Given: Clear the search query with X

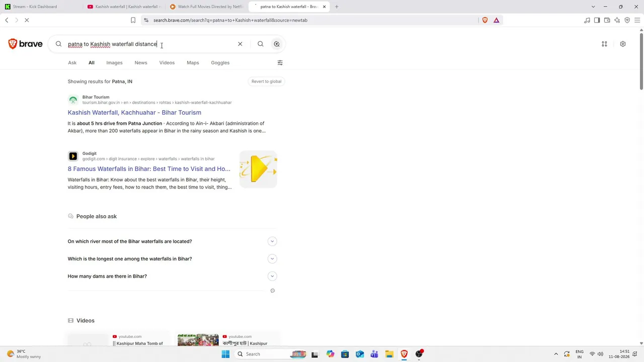Looking at the screenshot, I should (240, 44).
